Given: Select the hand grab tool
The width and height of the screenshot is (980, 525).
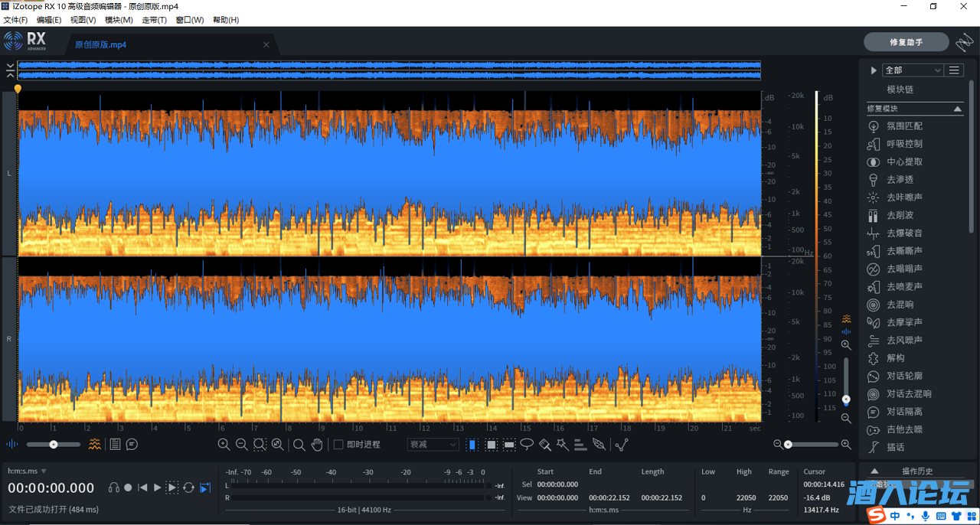Looking at the screenshot, I should tap(317, 444).
